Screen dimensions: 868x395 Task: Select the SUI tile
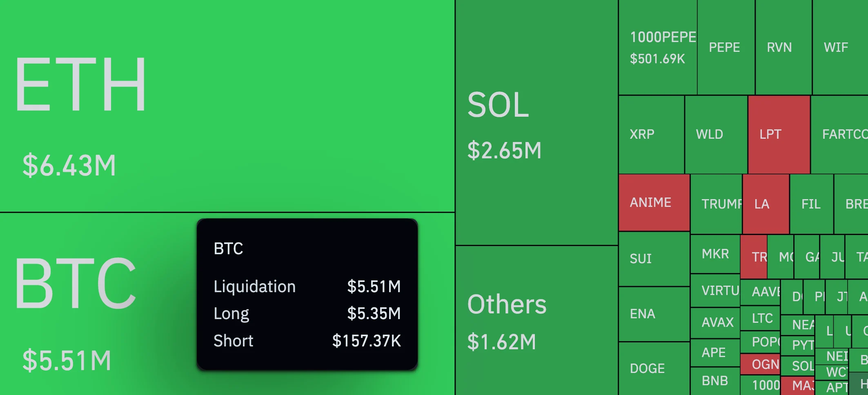tap(654, 259)
